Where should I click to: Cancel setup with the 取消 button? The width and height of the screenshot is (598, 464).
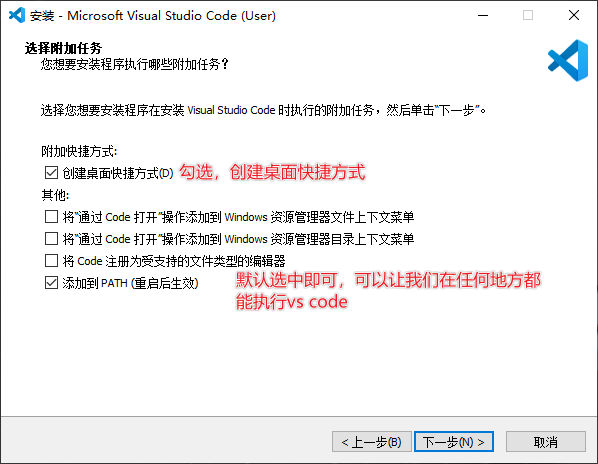(546, 442)
